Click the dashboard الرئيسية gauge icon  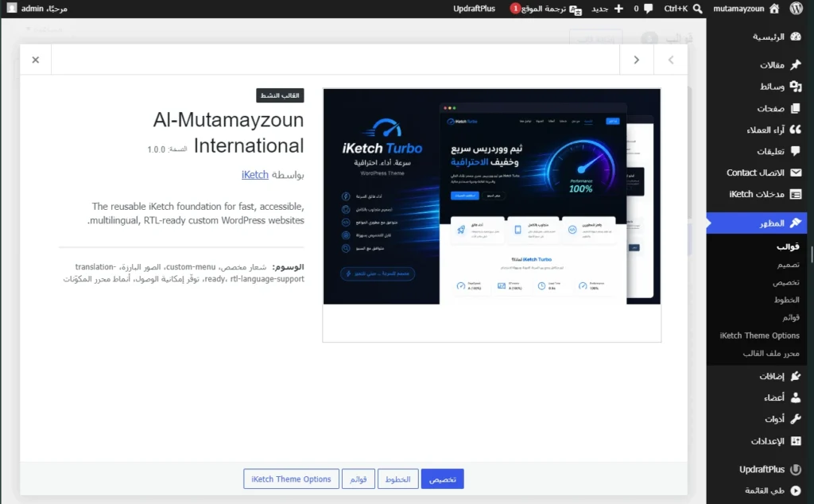click(x=795, y=37)
